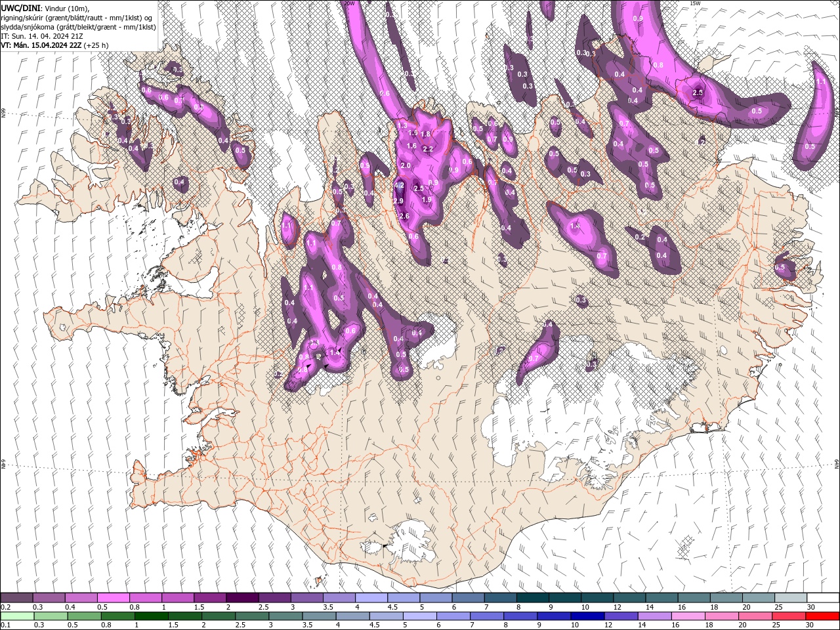Click the '4.2' precipitation value on the map

[x=398, y=186]
